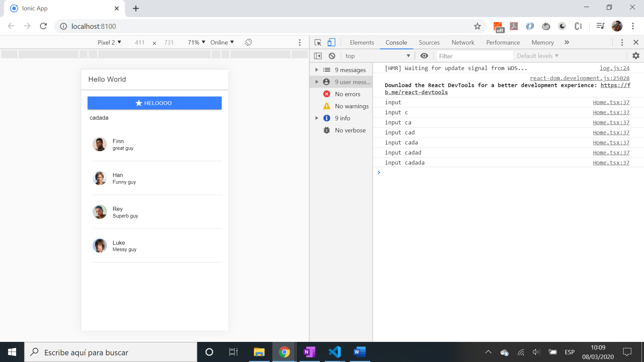Toggle the console sidebar panel icon
The width and height of the screenshot is (644, 362).
[x=318, y=56]
